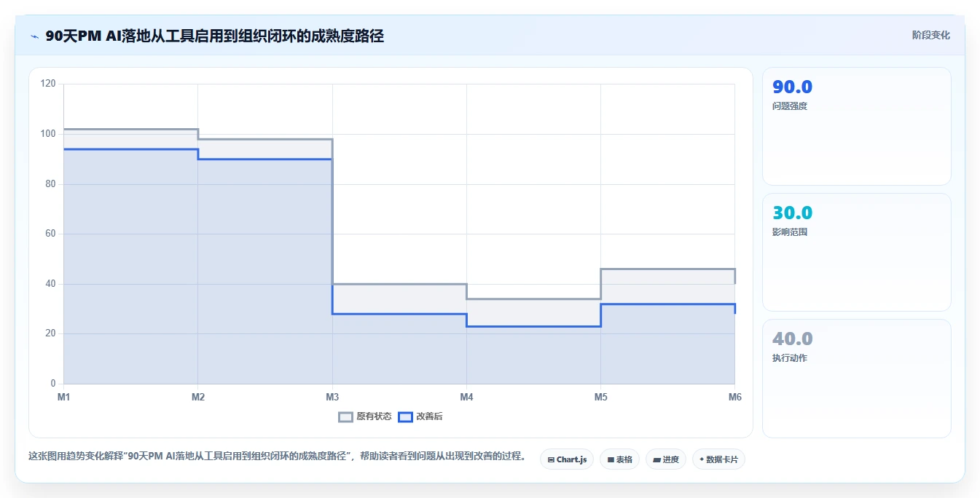
Task: Open the 执行动作 40.0 card
Action: coord(856,379)
